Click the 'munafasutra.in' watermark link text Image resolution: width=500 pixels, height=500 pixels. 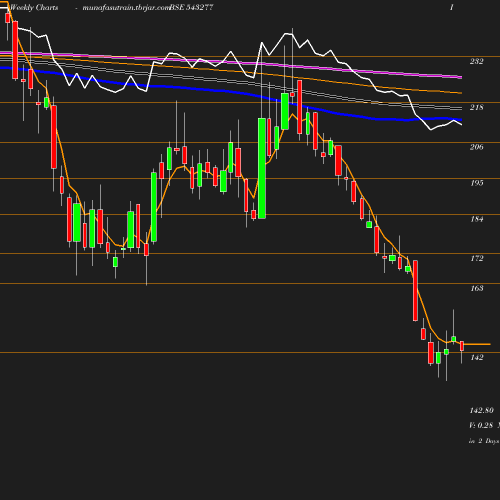point(126,7)
